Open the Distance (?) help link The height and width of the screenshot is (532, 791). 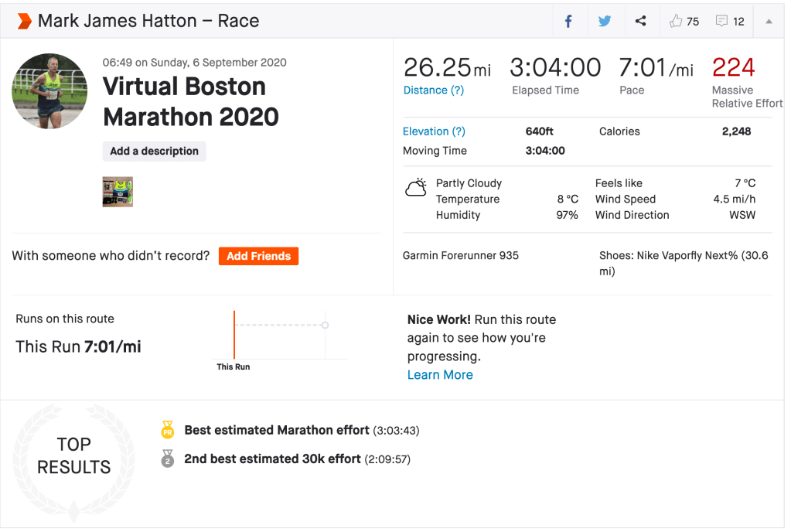point(434,90)
